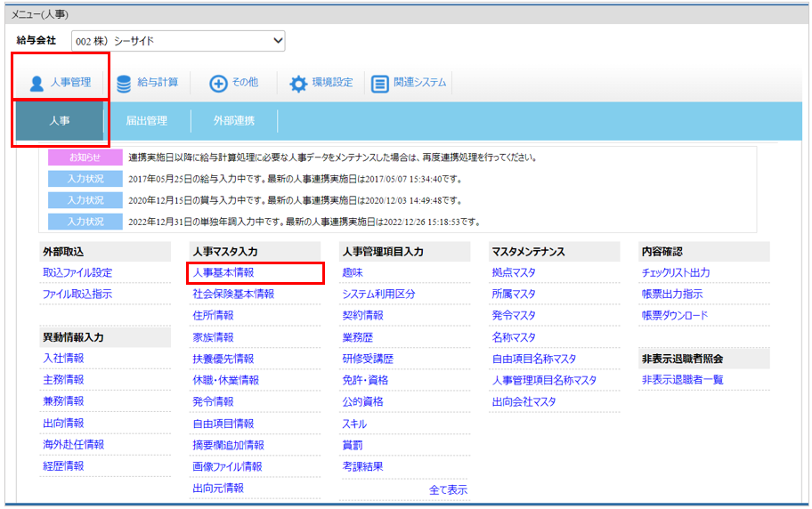
Task: Open 人事管理項目名称マスタ link
Action: [x=544, y=381]
